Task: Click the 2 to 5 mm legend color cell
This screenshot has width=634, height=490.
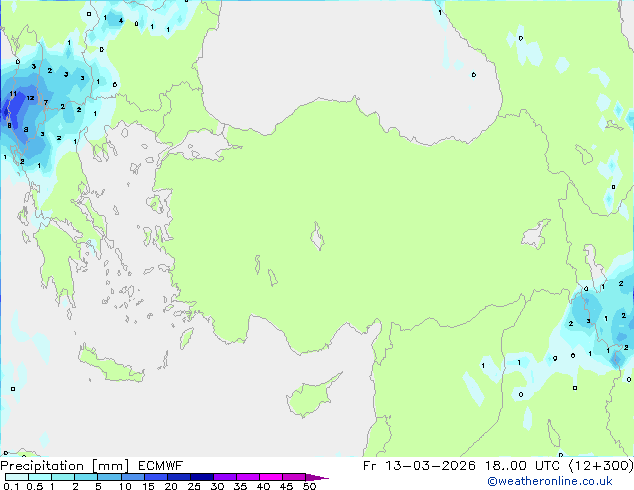Action: [x=86, y=477]
